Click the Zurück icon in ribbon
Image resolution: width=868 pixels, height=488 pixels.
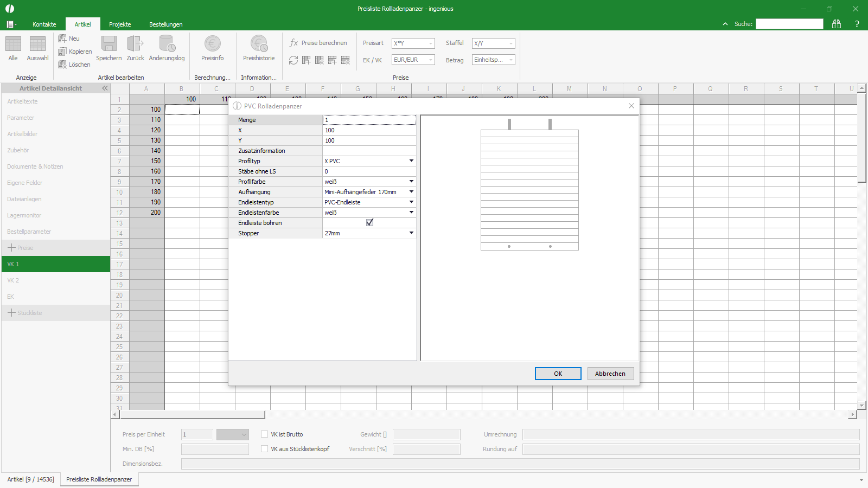135,44
